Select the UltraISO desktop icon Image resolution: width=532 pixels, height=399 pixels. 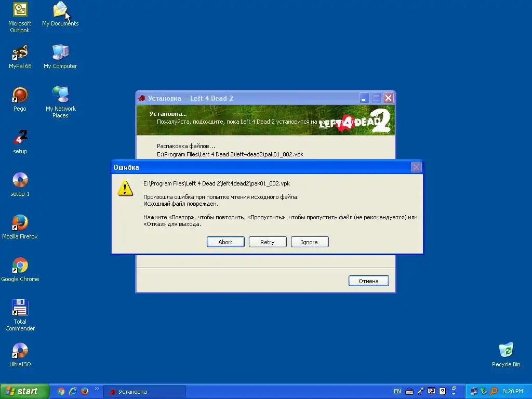[x=20, y=355]
